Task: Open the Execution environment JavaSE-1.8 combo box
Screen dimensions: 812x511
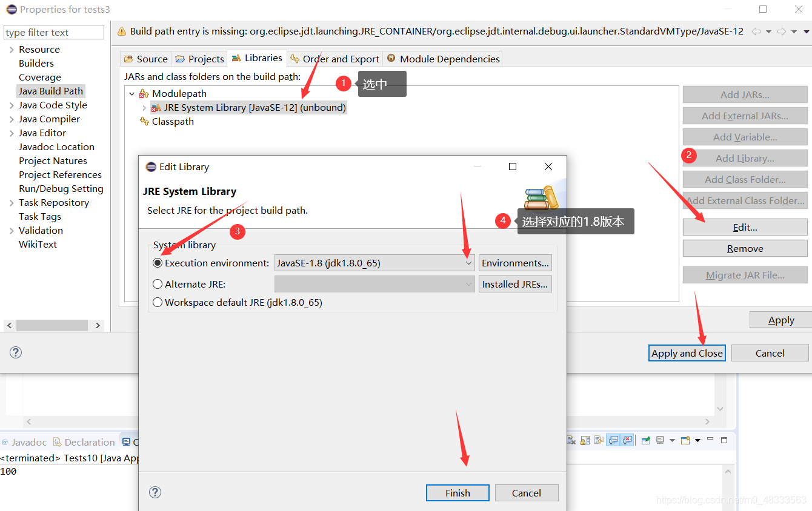Action: tap(374, 263)
